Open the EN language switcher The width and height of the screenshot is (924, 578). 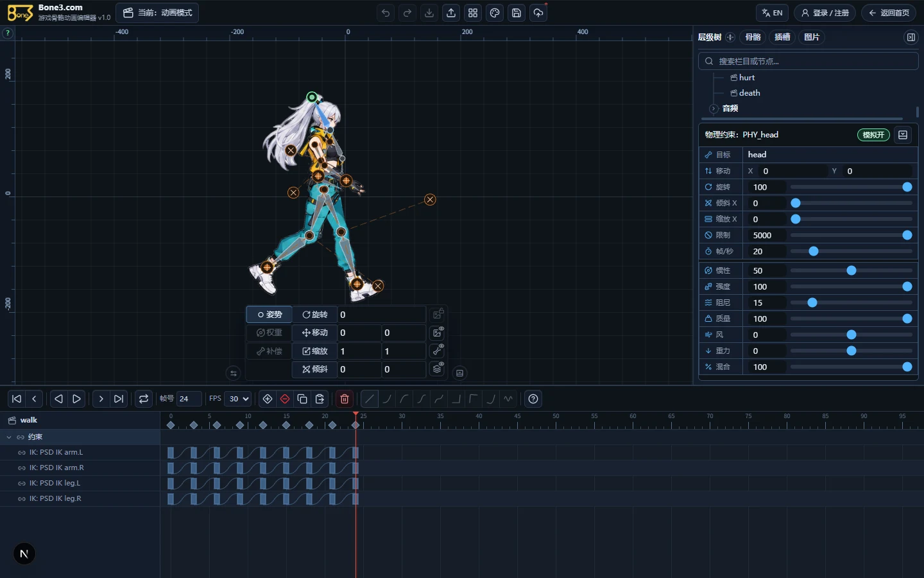click(772, 13)
